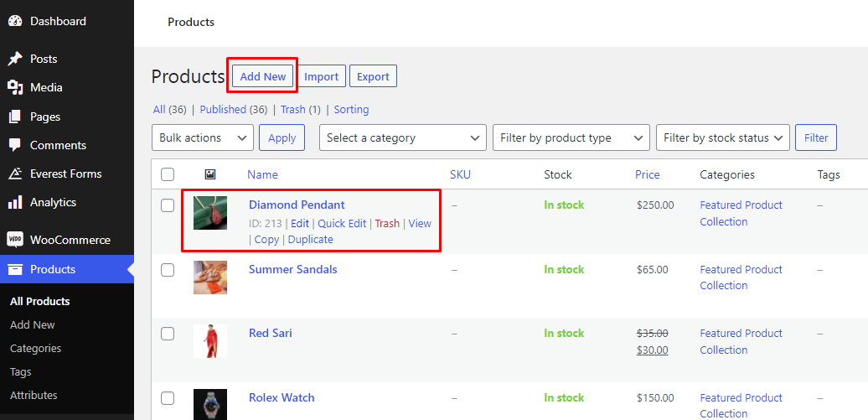Open the Summer Sandals thumbnail image

(x=210, y=277)
